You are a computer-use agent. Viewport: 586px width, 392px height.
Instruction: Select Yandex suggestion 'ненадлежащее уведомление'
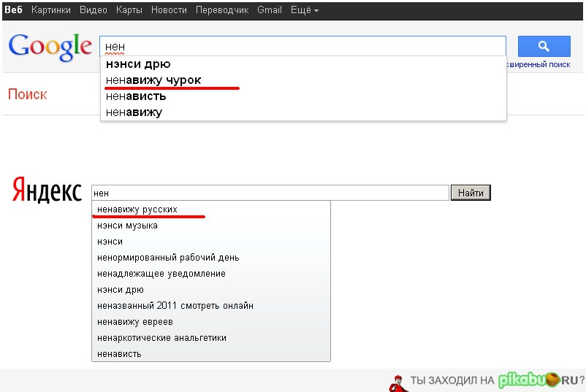pyautogui.click(x=210, y=274)
